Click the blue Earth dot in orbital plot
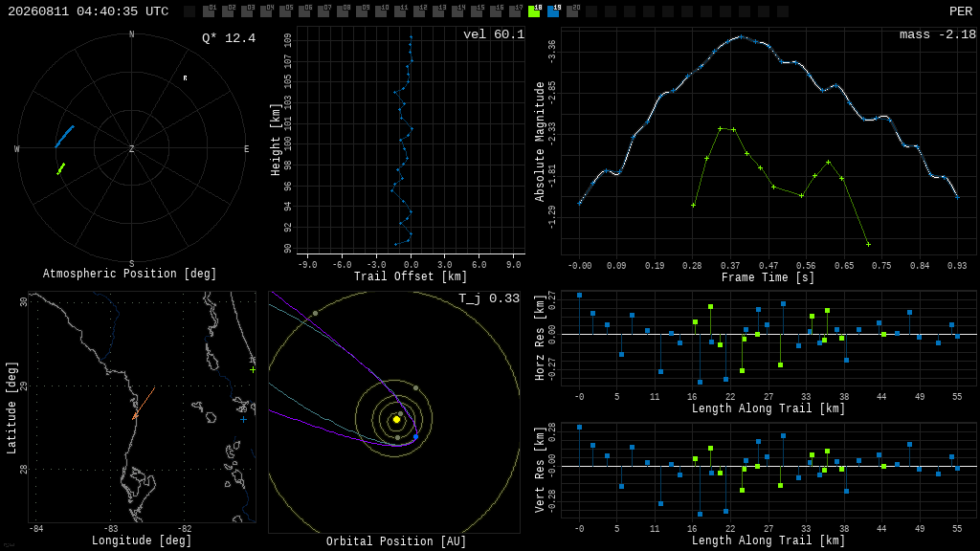 coord(415,436)
